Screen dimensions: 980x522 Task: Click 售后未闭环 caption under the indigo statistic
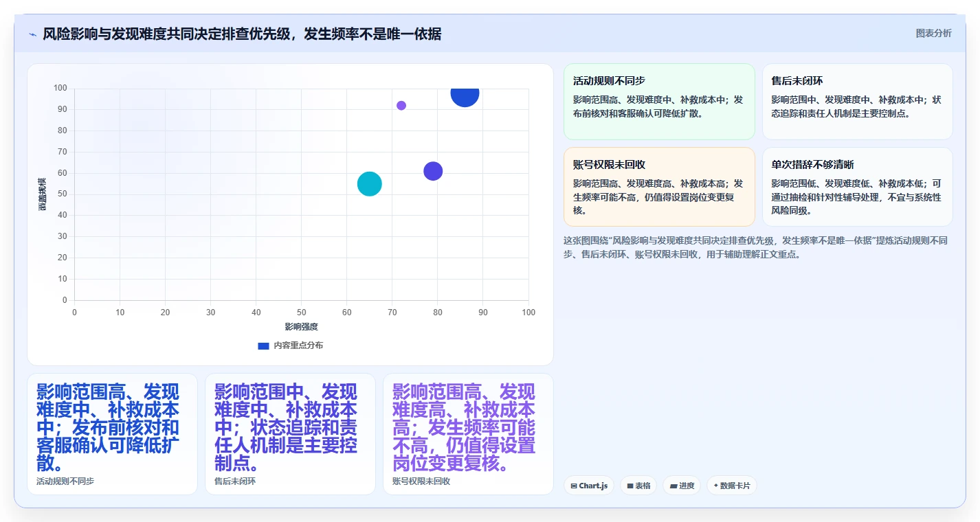pyautogui.click(x=235, y=481)
